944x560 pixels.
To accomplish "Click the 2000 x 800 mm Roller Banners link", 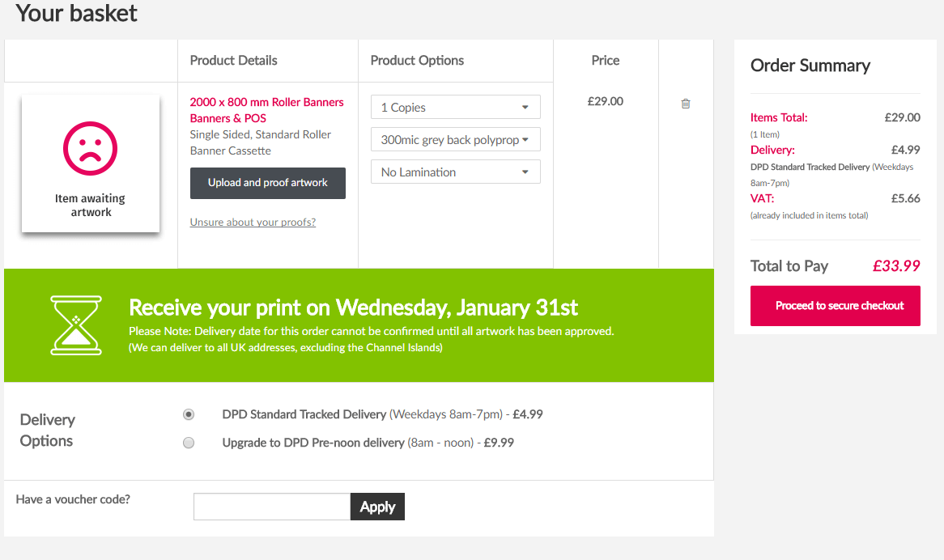I will [266, 102].
